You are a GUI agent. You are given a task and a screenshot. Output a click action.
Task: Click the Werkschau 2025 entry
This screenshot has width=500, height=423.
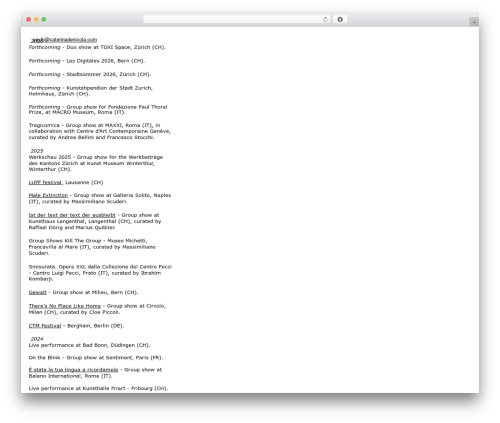[96, 163]
